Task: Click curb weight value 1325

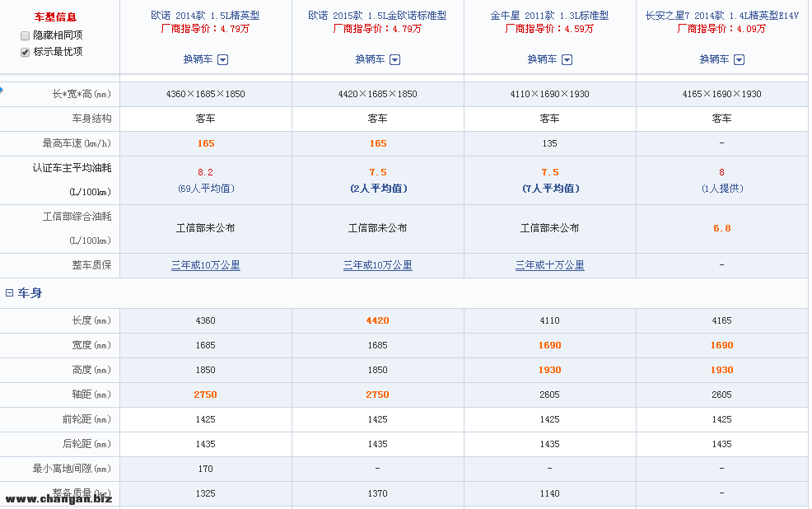Action: click(206, 493)
